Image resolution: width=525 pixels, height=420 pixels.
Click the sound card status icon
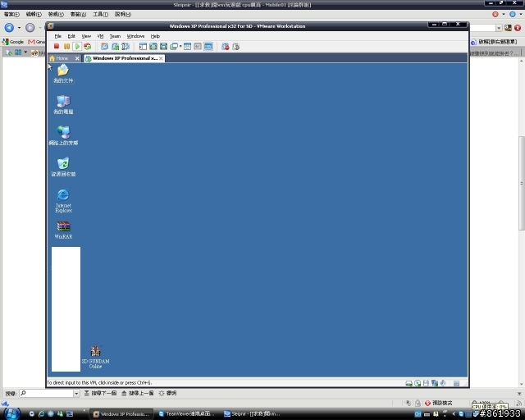click(443, 383)
